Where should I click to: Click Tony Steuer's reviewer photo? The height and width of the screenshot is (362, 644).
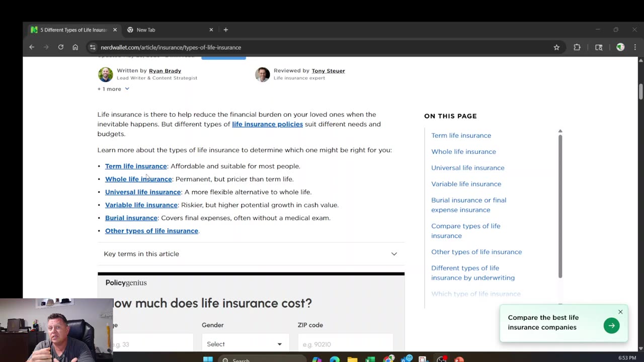coord(262,74)
